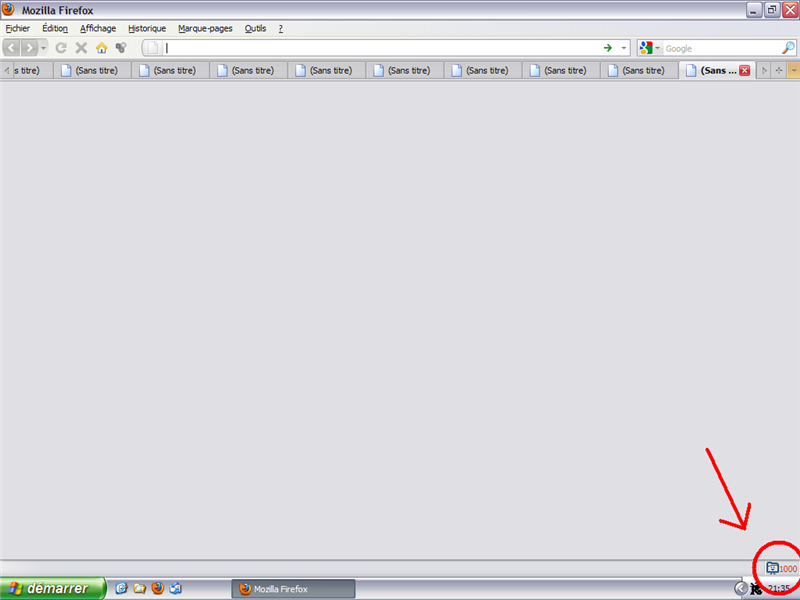Open Firefox from the quick launch bar
The width and height of the screenshot is (800, 600).
tap(157, 588)
